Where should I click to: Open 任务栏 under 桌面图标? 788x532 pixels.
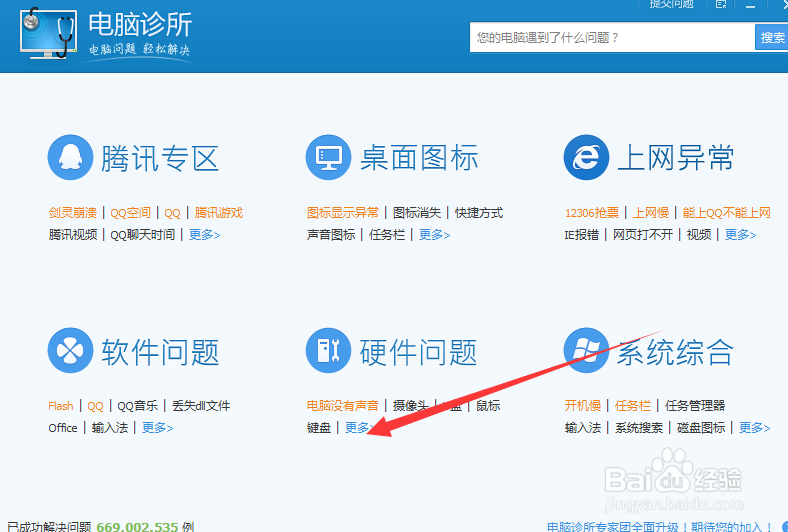pos(387,235)
